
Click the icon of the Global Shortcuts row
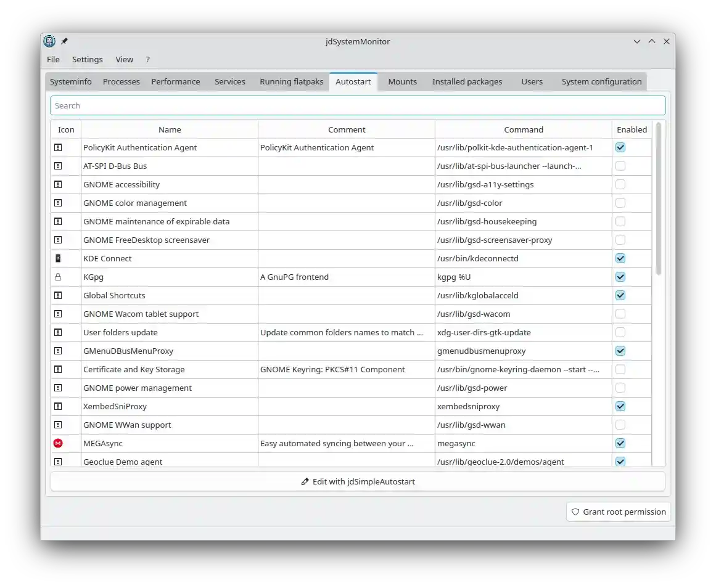click(x=58, y=295)
